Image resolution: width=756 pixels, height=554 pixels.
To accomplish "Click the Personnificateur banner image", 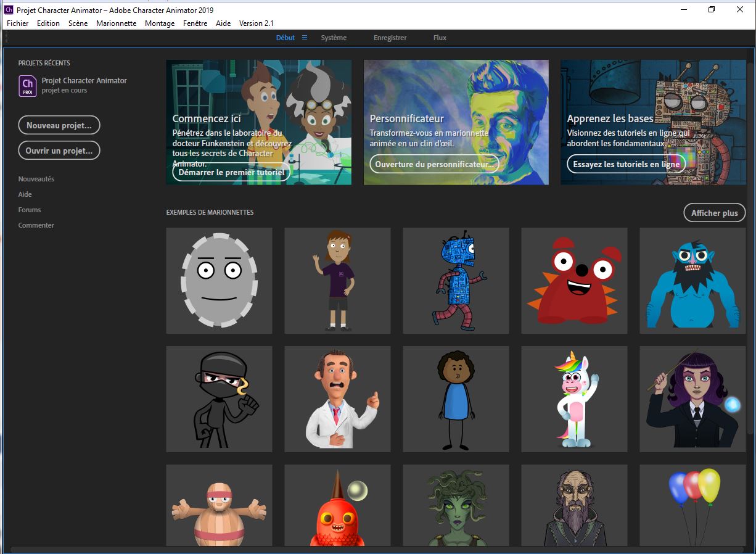I will tap(456, 122).
